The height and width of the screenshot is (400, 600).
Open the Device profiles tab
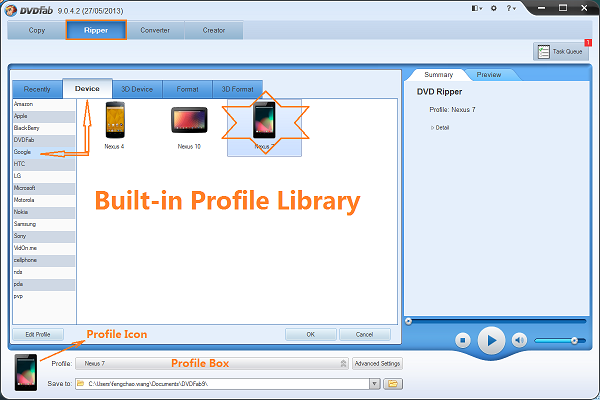pyautogui.click(x=87, y=88)
